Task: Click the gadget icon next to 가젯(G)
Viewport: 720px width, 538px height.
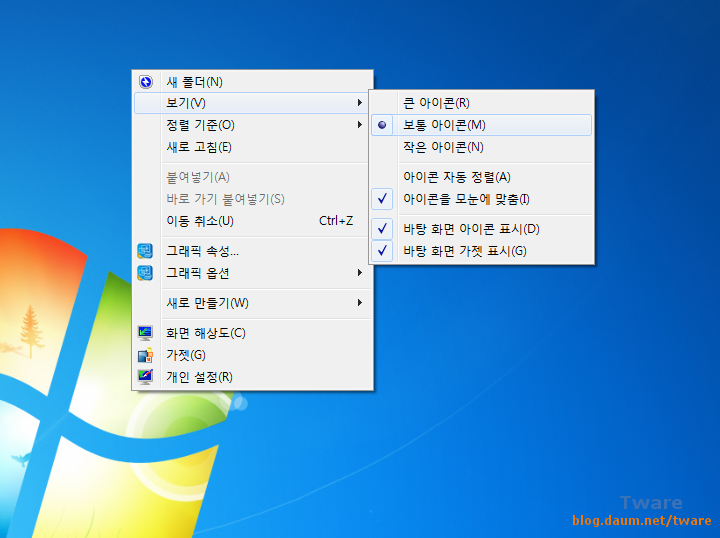Action: tap(145, 355)
